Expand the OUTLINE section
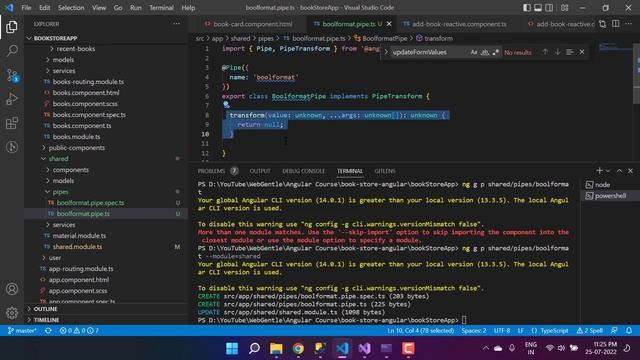Image resolution: width=640 pixels, height=360 pixels. pos(45,309)
